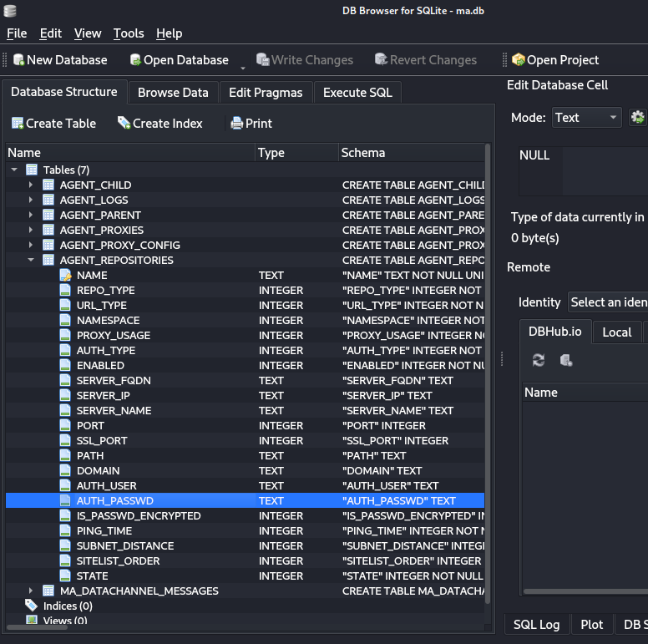Click the refresh icon in DBHub.io panel
Viewport: 648px width, 644px height.
point(539,360)
